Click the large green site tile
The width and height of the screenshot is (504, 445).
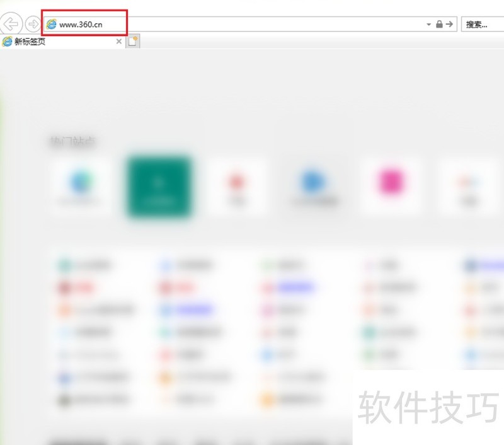point(159,186)
